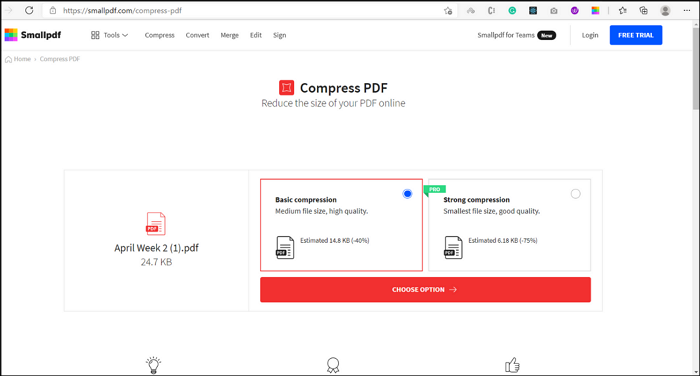Click the green Grammarly extension icon
700x376 pixels.
click(x=512, y=11)
